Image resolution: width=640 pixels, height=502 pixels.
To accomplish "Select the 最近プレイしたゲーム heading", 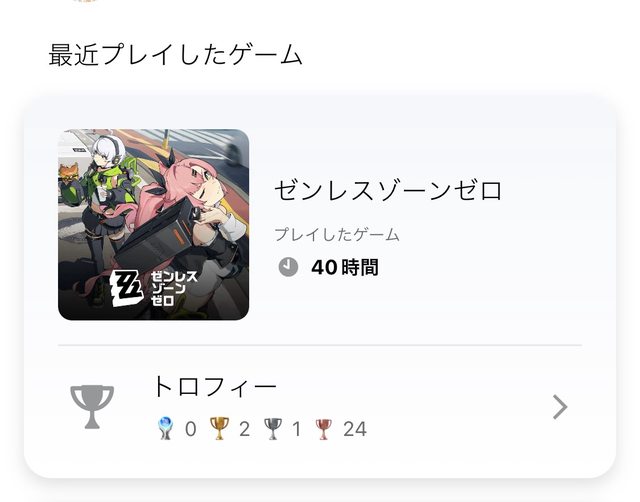I will [x=176, y=55].
